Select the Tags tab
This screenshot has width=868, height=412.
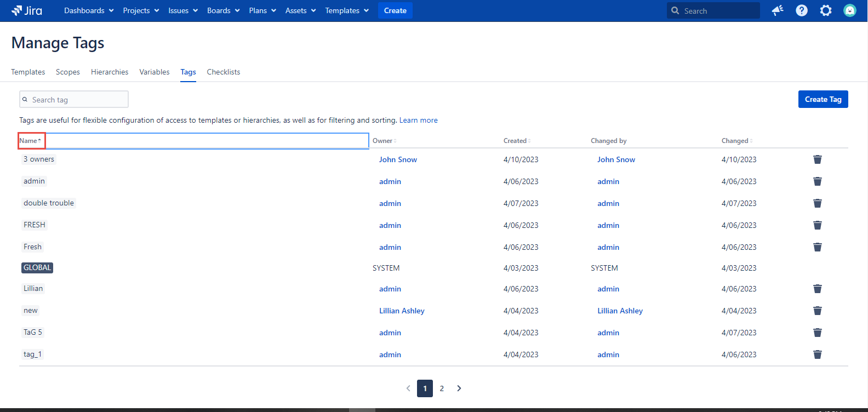pyautogui.click(x=188, y=72)
